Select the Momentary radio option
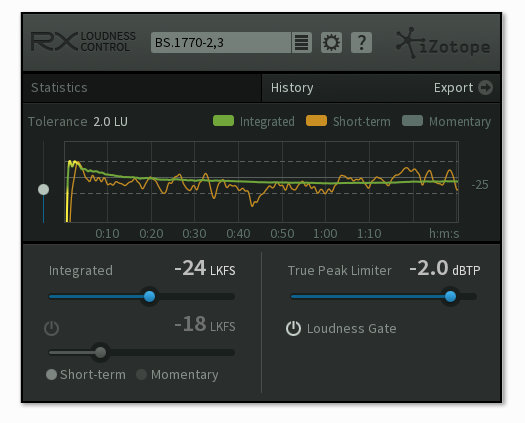The width and height of the screenshot is (525, 423). point(142,374)
